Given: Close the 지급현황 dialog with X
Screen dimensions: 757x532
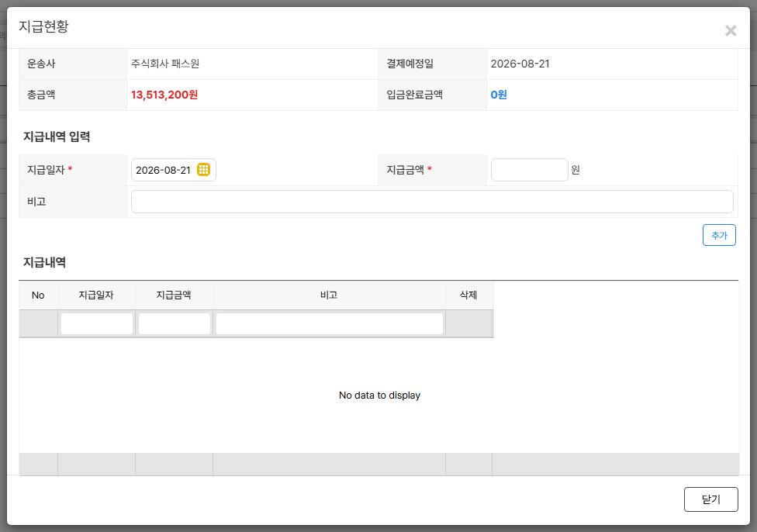Looking at the screenshot, I should [x=731, y=31].
